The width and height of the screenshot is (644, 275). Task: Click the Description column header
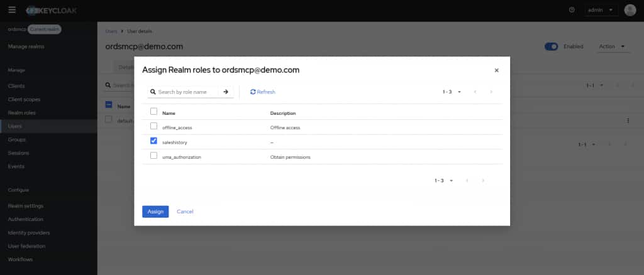coord(282,113)
